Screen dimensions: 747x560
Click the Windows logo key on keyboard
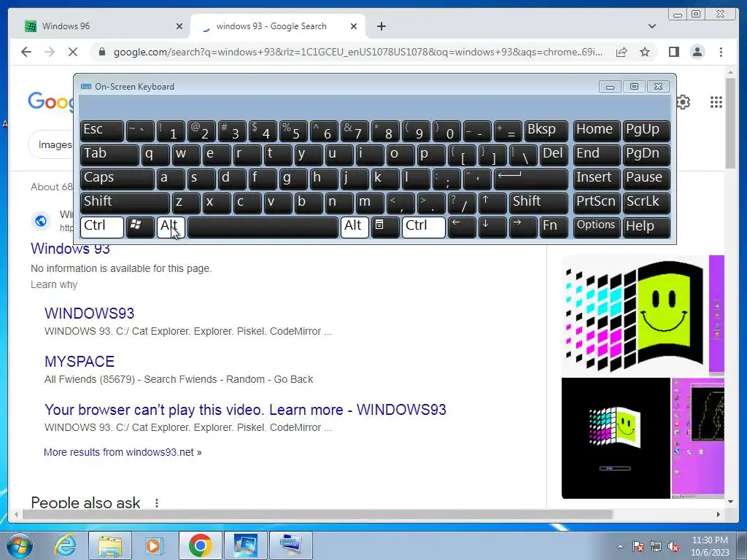click(139, 227)
